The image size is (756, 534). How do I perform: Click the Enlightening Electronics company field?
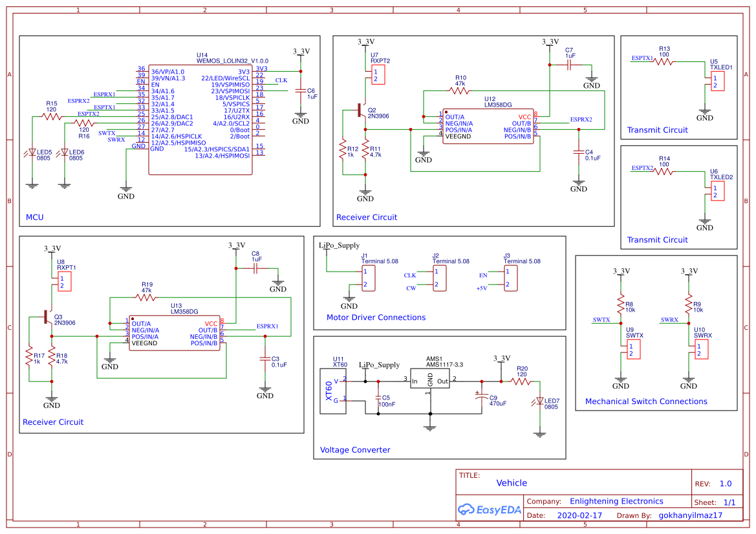616,501
